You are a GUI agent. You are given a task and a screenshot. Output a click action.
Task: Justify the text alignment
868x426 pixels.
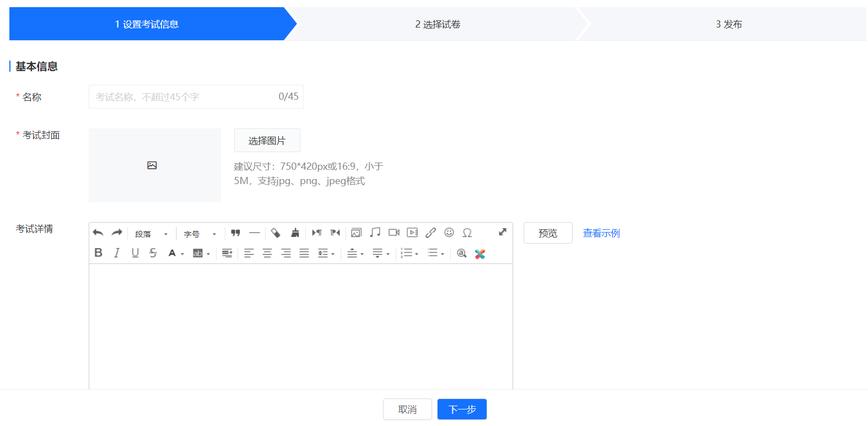click(304, 253)
